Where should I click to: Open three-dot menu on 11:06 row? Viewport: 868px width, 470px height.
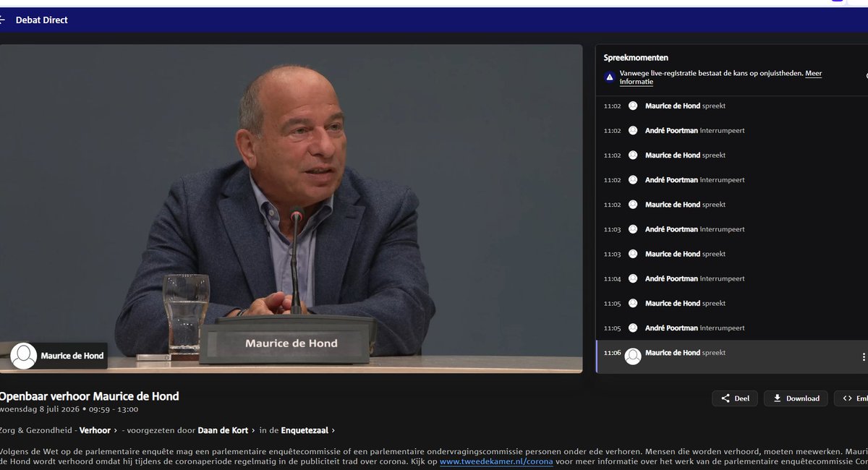863,356
